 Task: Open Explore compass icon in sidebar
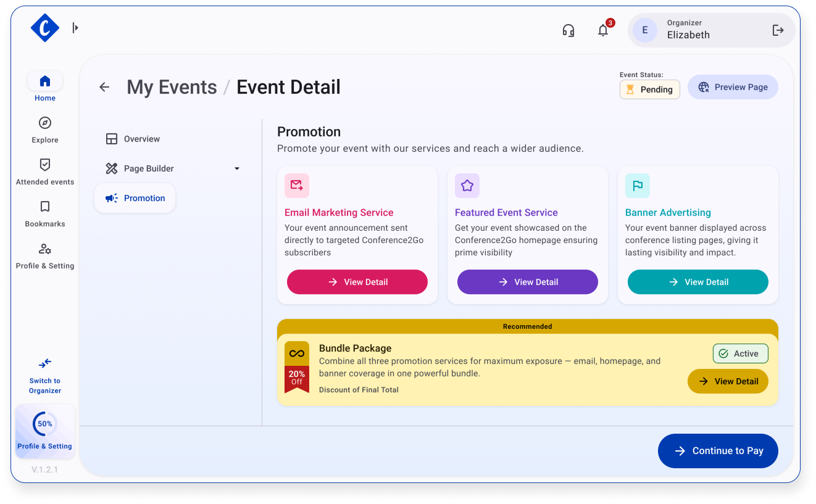tap(45, 123)
